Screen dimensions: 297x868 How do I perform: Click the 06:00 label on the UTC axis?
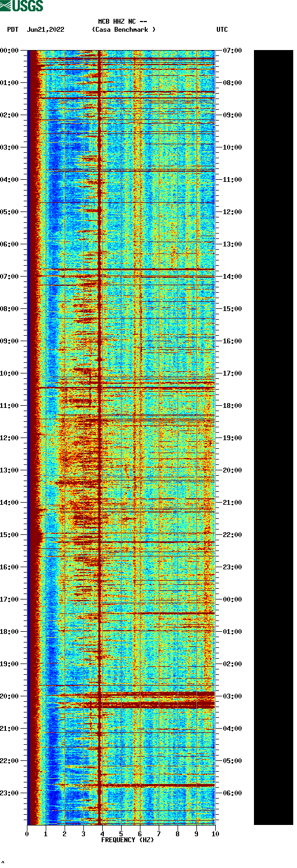pos(232,793)
